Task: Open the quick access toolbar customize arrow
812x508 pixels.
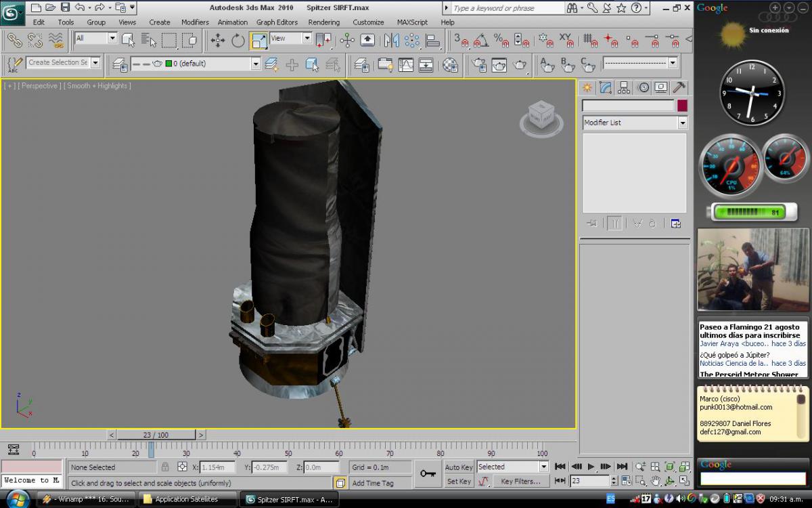Action: (x=132, y=7)
